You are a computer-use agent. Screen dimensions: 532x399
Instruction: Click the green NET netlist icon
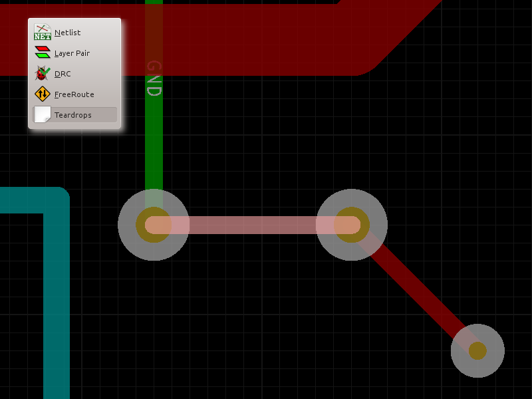tap(43, 32)
